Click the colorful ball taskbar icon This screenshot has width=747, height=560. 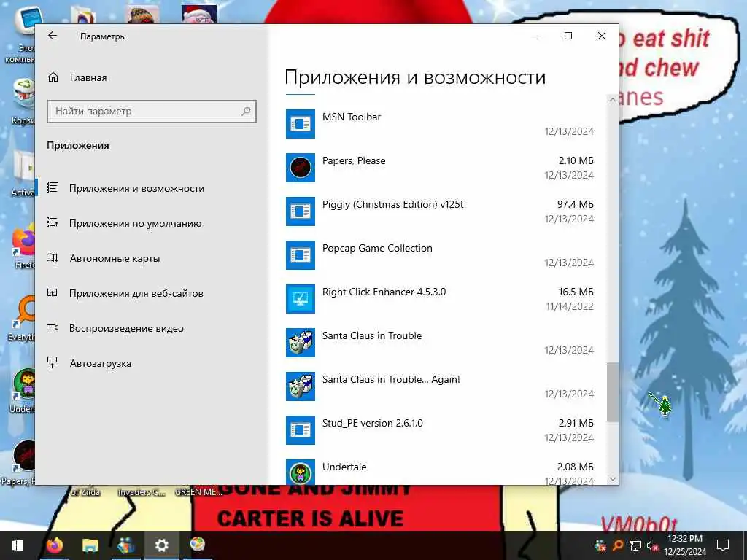(x=197, y=544)
